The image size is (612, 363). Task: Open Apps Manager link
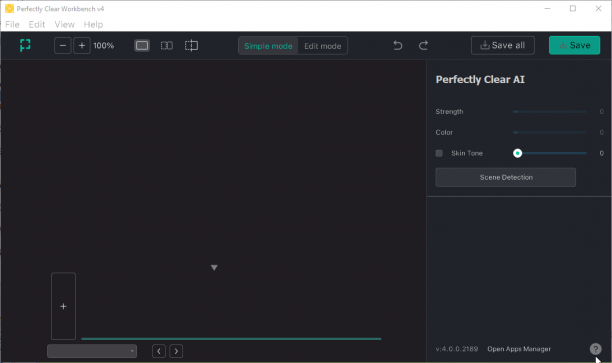(519, 349)
